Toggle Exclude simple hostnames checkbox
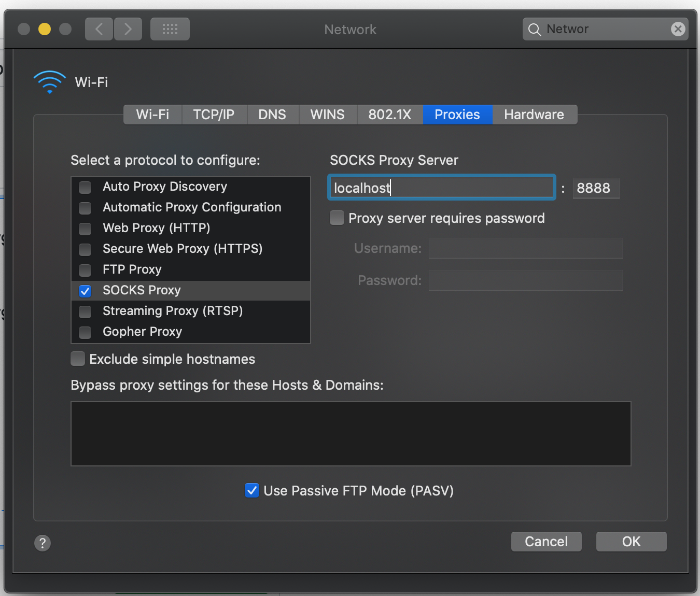Image resolution: width=700 pixels, height=596 pixels. coord(78,359)
